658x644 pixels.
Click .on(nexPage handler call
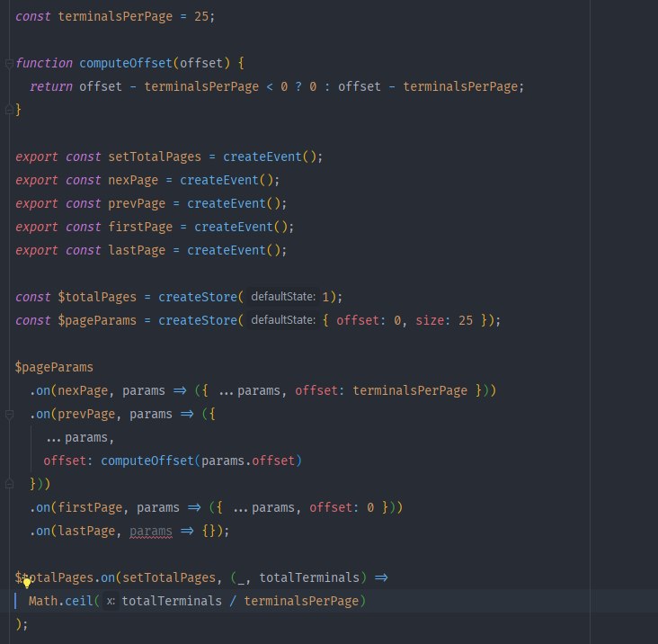pos(69,390)
